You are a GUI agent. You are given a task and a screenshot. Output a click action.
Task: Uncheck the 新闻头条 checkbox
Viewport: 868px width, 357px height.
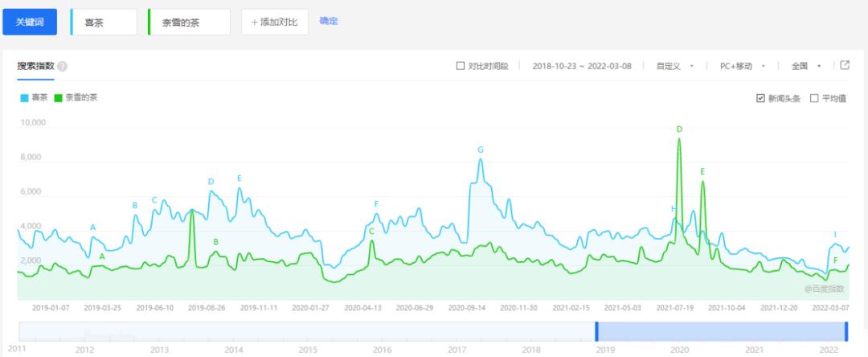pos(760,98)
